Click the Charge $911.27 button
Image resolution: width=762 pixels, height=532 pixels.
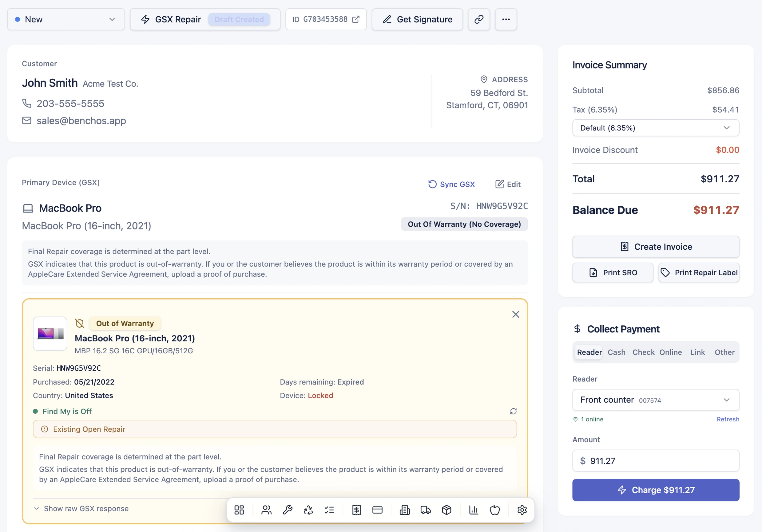(656, 490)
